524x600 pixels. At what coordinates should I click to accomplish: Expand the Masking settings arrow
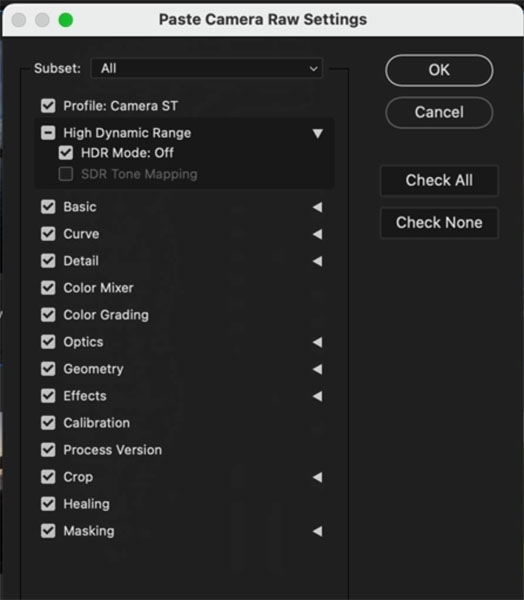click(317, 531)
